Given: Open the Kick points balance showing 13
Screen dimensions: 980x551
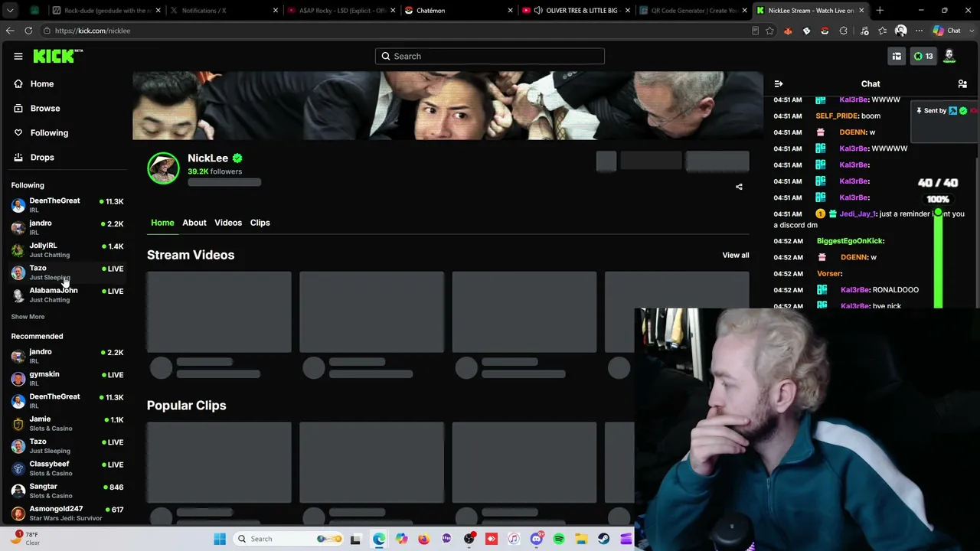Looking at the screenshot, I should click(923, 56).
